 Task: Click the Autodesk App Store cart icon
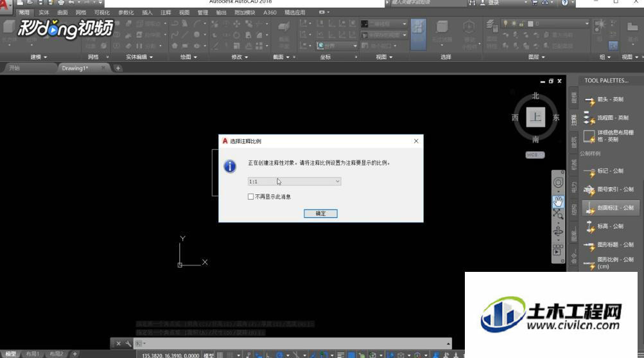point(534,3)
